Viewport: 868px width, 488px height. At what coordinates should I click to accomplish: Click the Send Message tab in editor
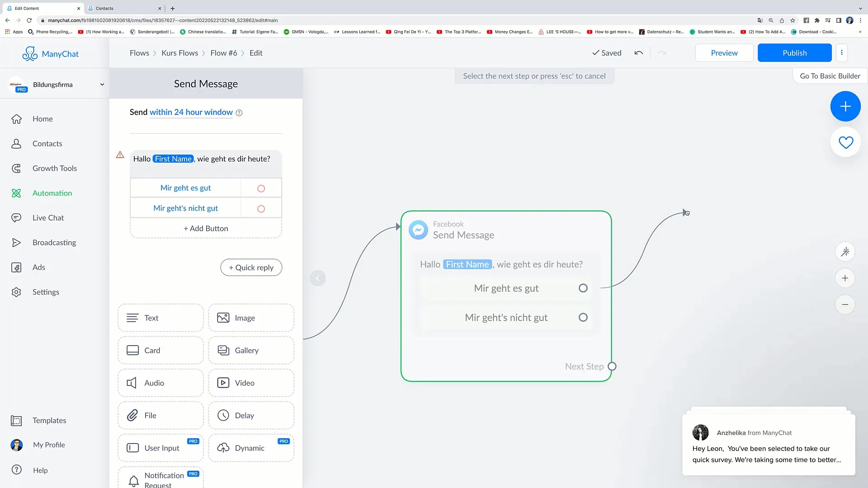pyautogui.click(x=206, y=84)
